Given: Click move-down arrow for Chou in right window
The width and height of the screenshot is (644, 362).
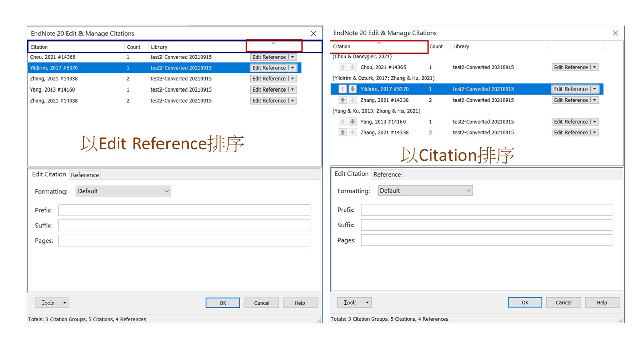Looking at the screenshot, I should tap(353, 67).
